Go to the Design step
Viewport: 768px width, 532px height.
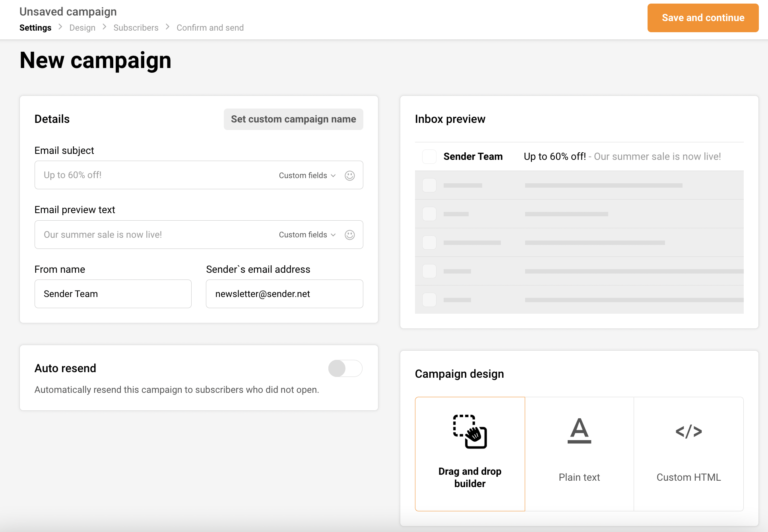82,27
